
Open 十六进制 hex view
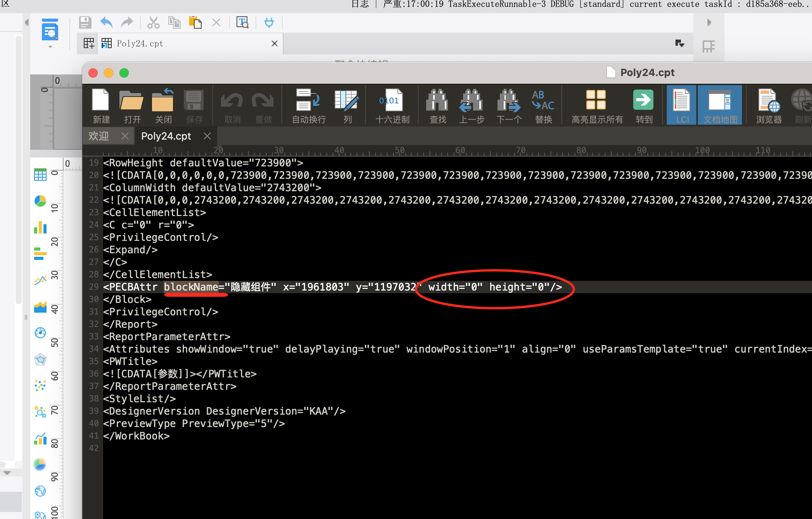coord(392,106)
